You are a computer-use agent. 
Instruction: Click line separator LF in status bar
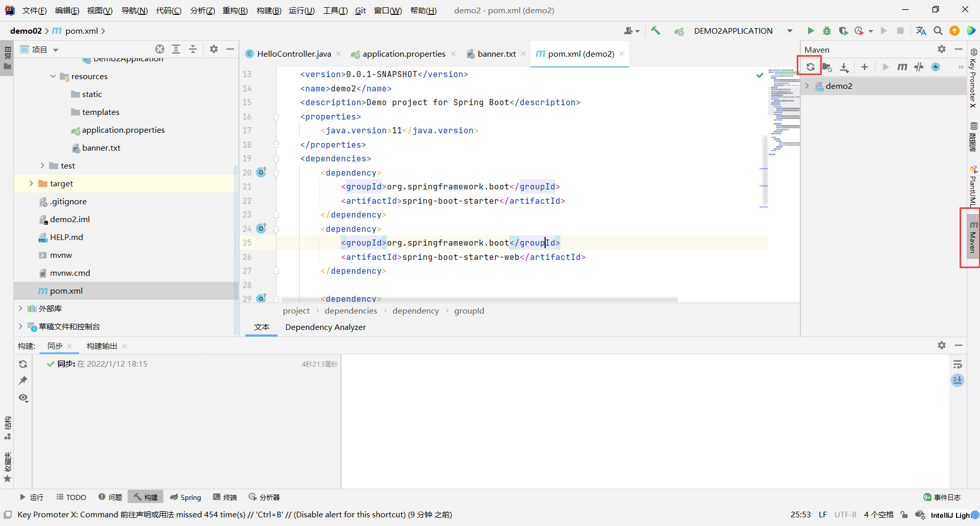tap(823, 515)
